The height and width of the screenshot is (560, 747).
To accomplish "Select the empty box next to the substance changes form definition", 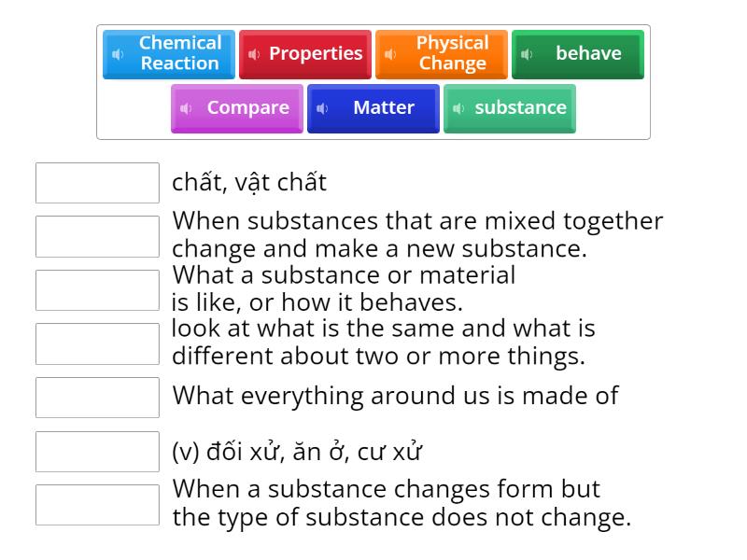I will pyautogui.click(x=97, y=503).
